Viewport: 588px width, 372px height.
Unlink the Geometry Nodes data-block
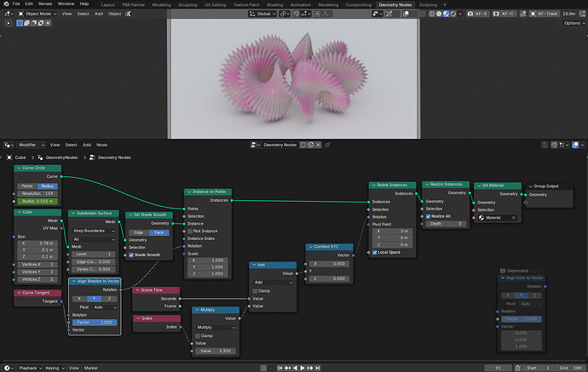[318, 145]
